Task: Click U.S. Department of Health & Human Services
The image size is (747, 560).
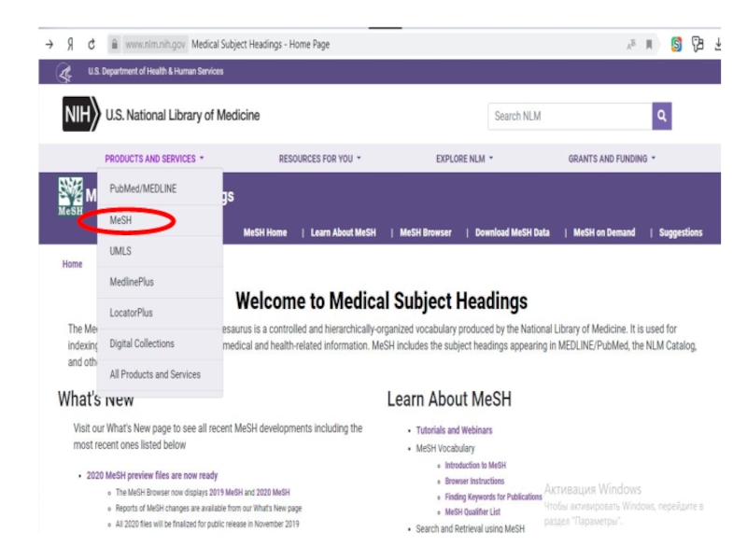Action: click(155, 72)
